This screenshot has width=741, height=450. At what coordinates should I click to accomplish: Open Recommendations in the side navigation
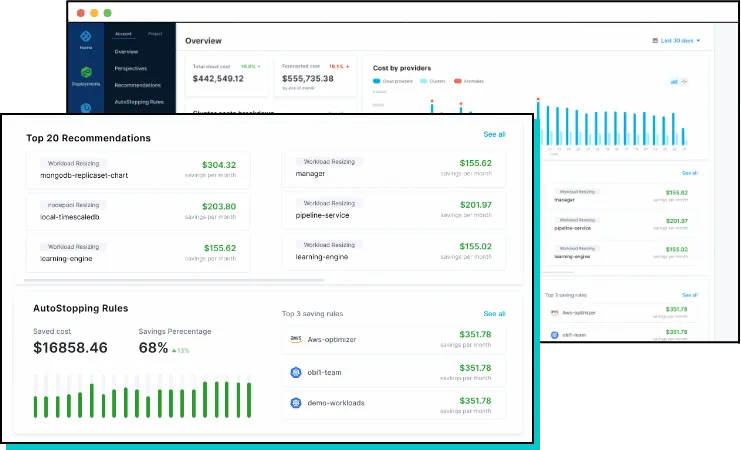(x=138, y=85)
